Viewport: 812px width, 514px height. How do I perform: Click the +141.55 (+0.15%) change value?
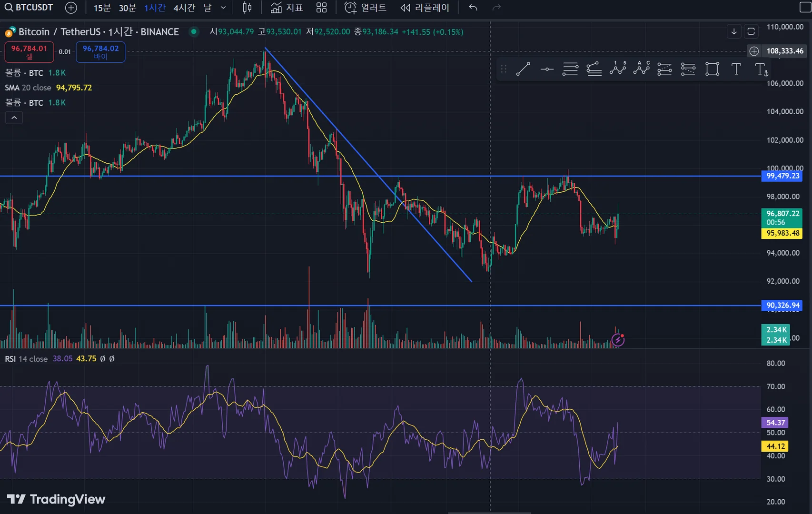(x=433, y=32)
